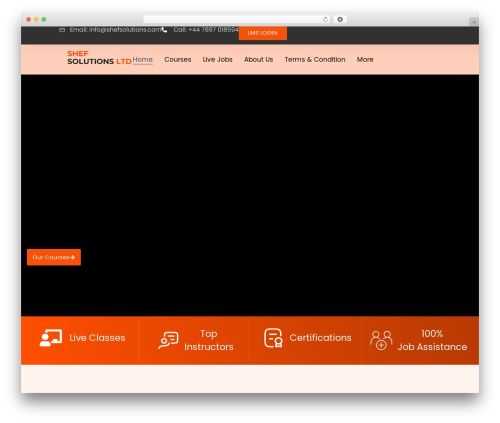Click the red close window dot
Image resolution: width=500 pixels, height=423 pixels.
29,20
